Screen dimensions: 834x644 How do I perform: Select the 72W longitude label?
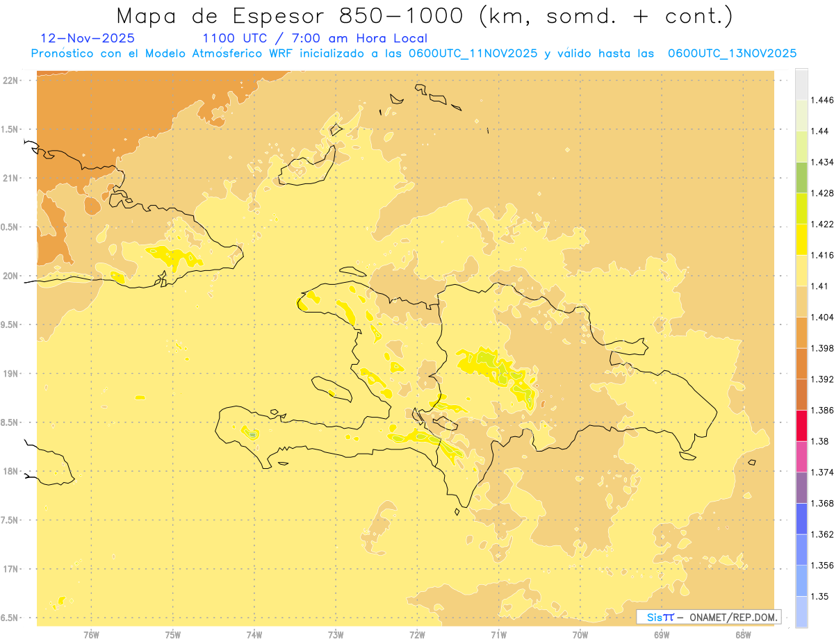(417, 635)
